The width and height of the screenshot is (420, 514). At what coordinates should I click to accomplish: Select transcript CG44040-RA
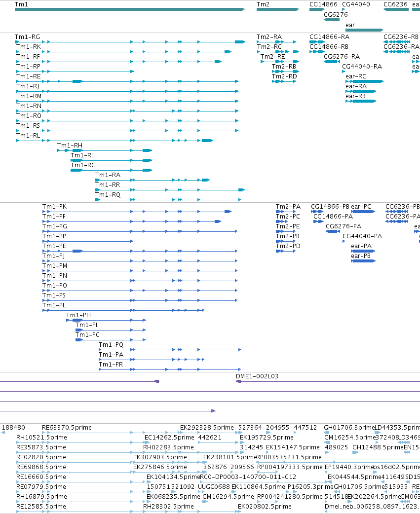tap(362, 66)
